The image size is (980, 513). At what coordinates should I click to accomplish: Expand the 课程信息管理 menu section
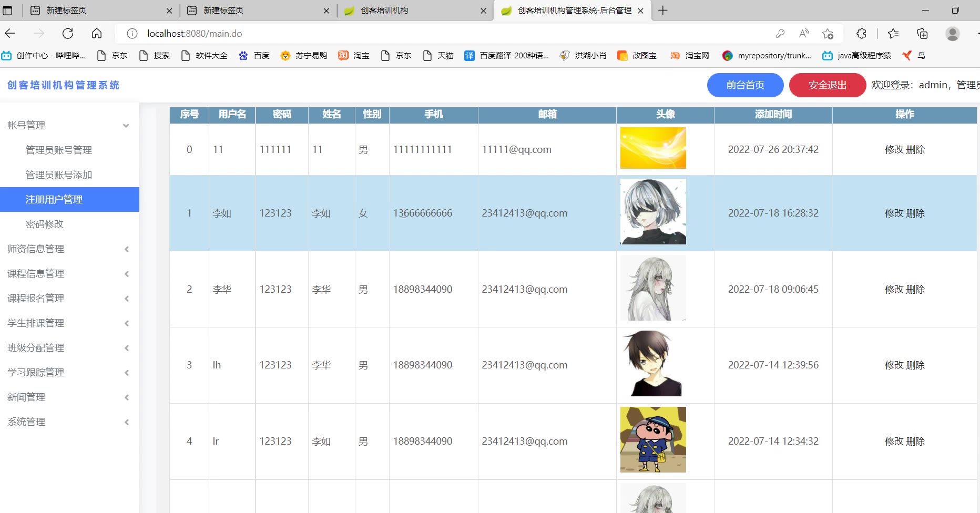pos(69,273)
